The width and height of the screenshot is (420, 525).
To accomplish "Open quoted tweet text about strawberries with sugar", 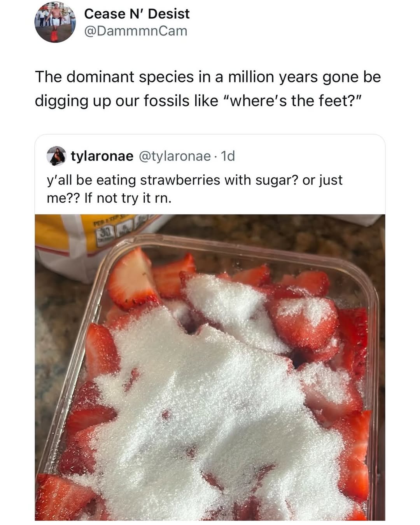I will point(194,189).
